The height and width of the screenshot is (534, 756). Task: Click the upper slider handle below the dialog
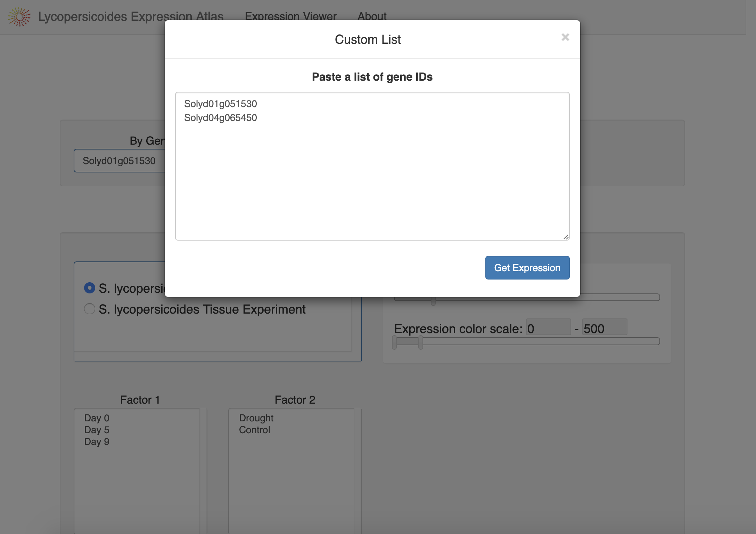click(x=433, y=301)
